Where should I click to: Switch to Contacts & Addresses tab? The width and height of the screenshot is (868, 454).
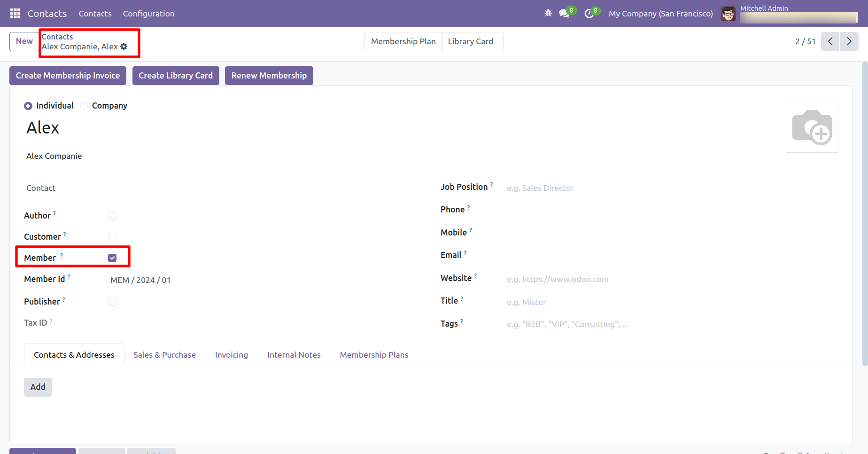pos(74,355)
